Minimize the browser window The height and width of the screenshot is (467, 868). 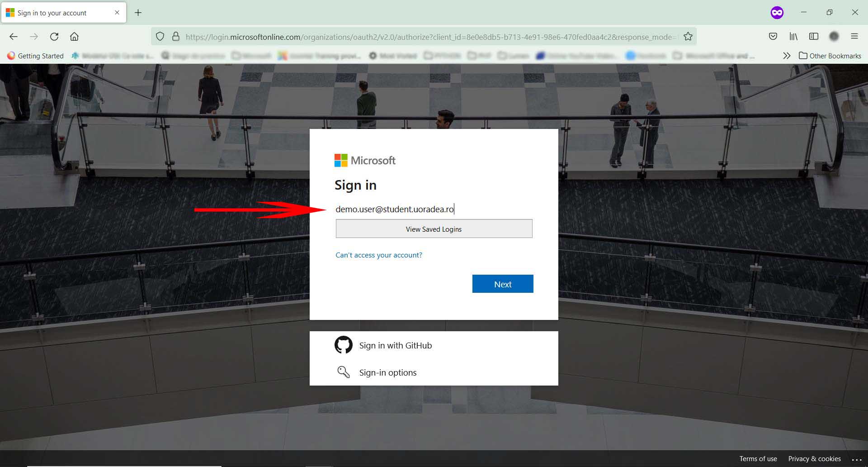tap(803, 12)
